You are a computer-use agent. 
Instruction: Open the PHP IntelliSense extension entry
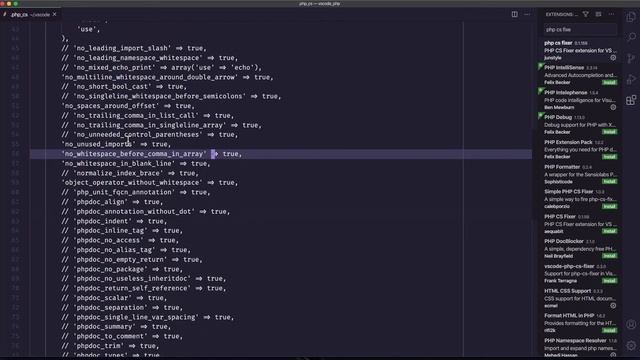point(580,75)
